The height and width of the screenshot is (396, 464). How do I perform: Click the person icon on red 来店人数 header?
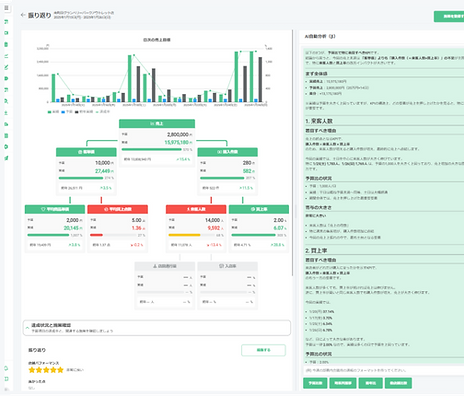pos(188,209)
